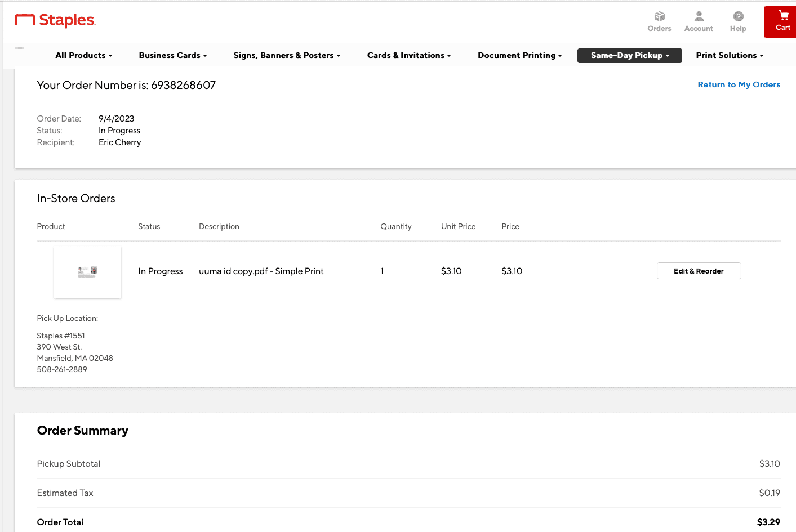
Task: Click the Unit Price column header
Action: (x=459, y=226)
